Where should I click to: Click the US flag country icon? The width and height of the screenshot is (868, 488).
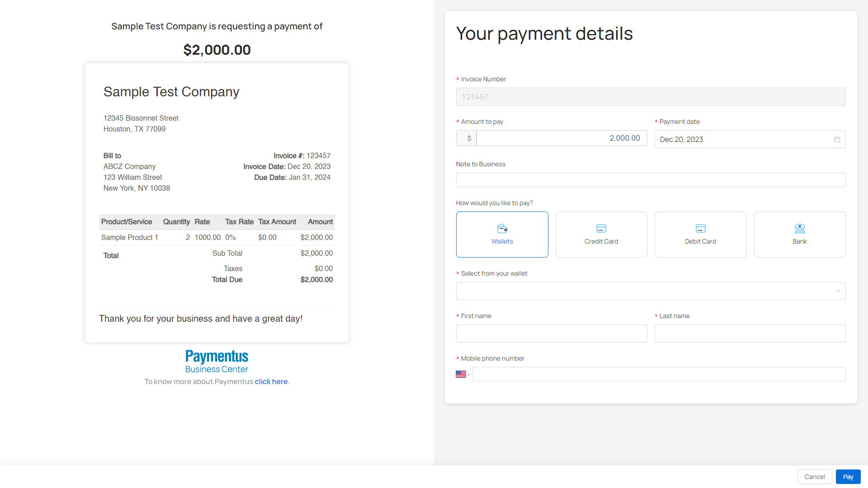coord(461,374)
